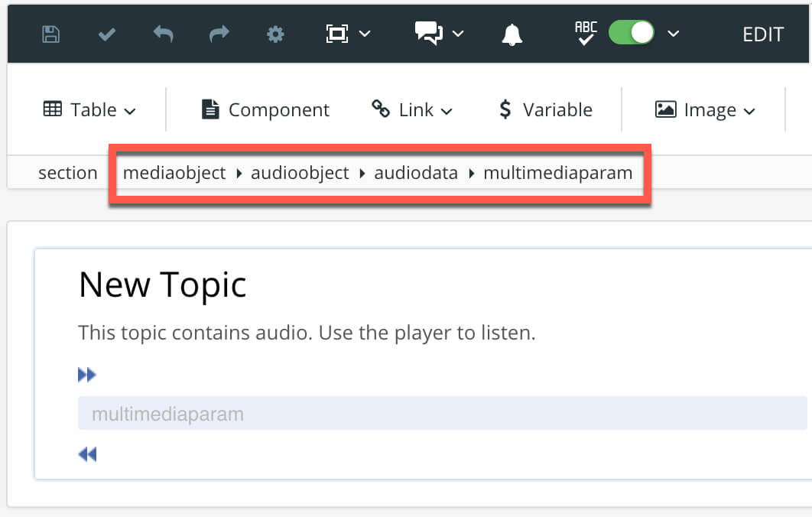Insert a Component
Viewport: 812px width, 517px height.
click(x=265, y=109)
